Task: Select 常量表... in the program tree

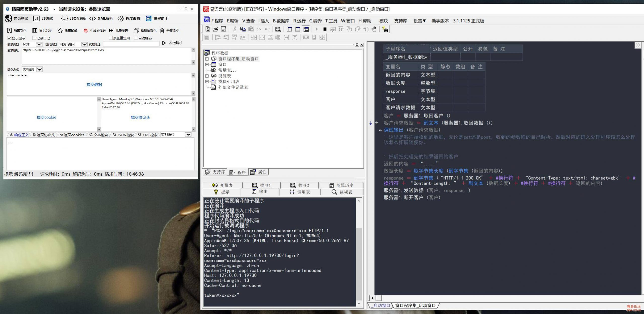Action: (x=227, y=70)
